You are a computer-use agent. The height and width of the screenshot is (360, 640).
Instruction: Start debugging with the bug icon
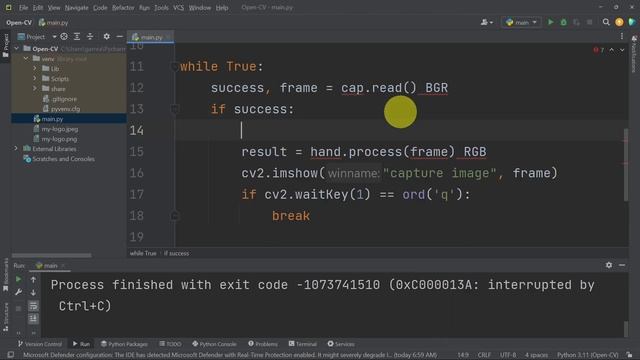point(564,22)
